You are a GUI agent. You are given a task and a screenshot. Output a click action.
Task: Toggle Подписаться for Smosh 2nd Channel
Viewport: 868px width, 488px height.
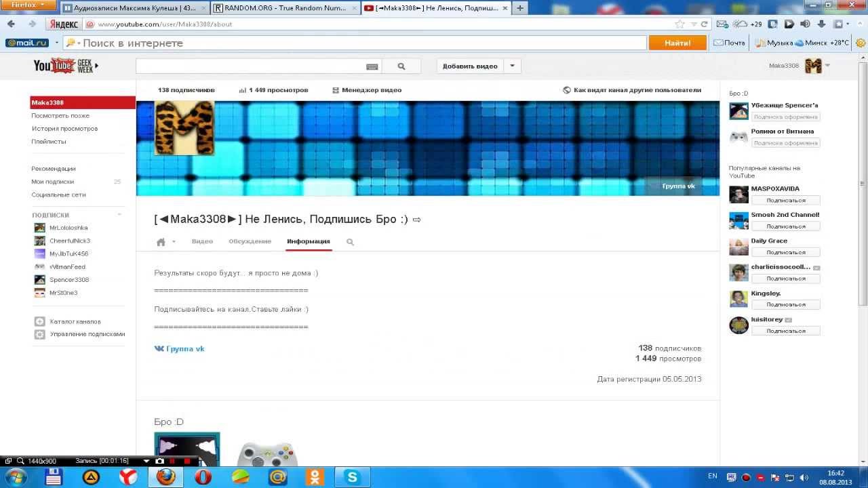click(785, 226)
